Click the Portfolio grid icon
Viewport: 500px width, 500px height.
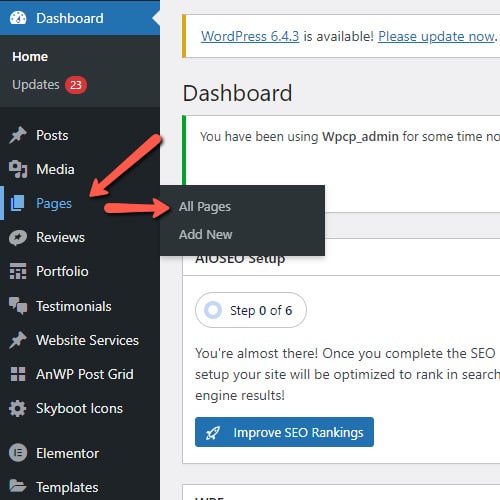18,271
